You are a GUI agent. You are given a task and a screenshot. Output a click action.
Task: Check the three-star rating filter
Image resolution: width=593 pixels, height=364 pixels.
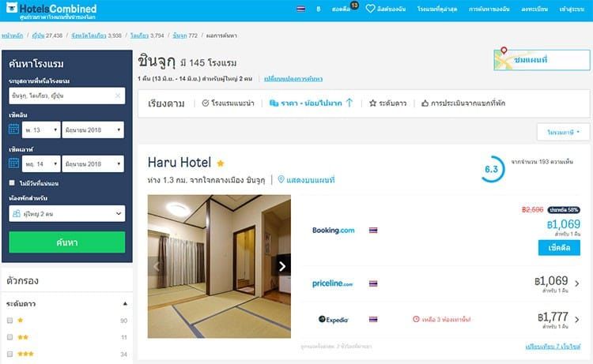(x=9, y=355)
